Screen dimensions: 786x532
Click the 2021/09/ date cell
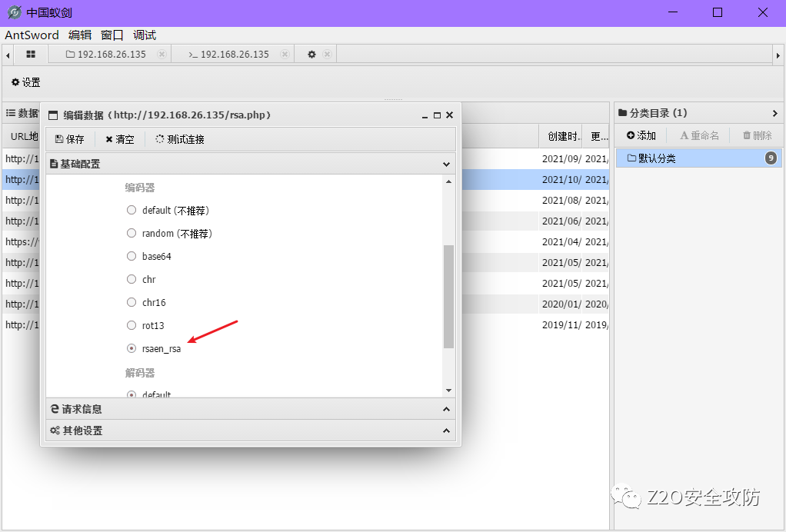coord(561,159)
